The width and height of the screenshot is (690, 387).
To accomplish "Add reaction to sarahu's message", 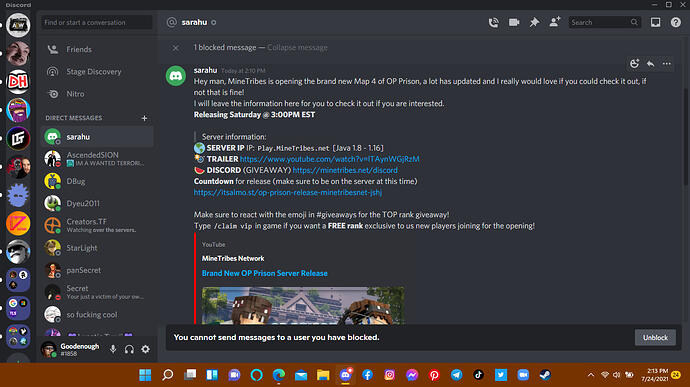I will point(634,64).
